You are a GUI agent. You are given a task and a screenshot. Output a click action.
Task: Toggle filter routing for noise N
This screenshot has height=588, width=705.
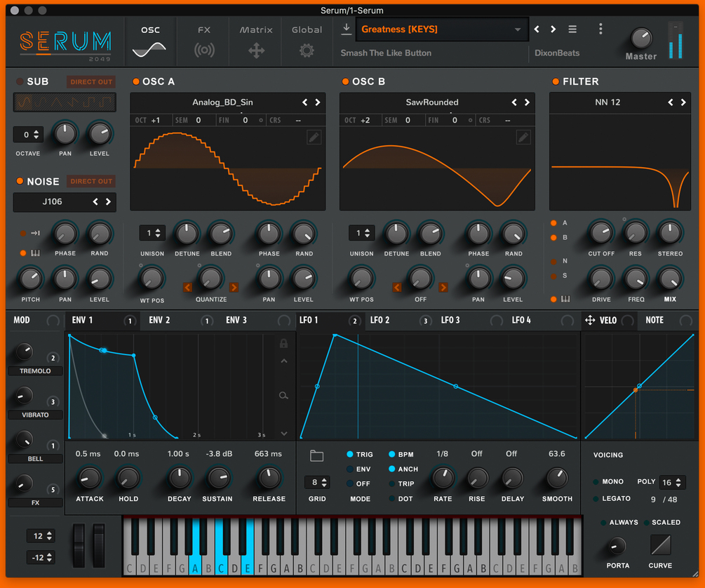pos(554,262)
